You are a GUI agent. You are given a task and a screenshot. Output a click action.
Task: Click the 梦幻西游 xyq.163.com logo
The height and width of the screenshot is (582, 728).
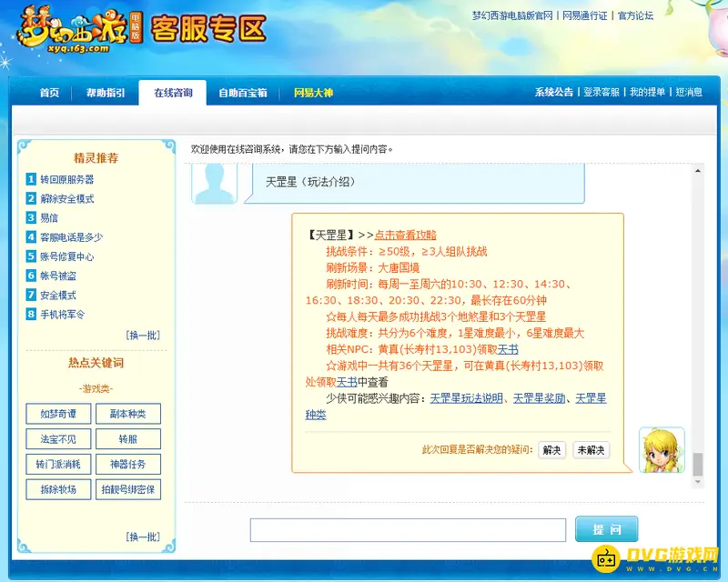point(80,30)
